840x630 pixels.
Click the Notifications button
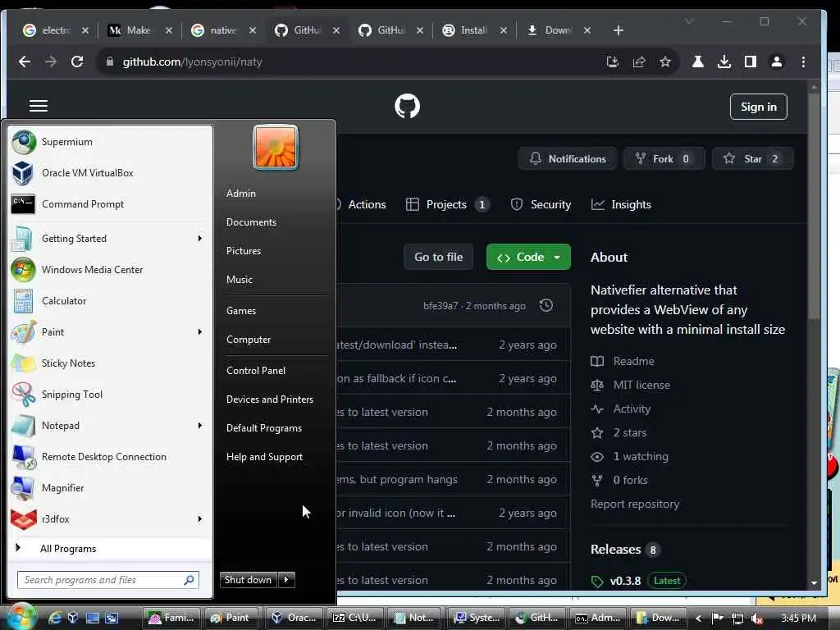568,158
